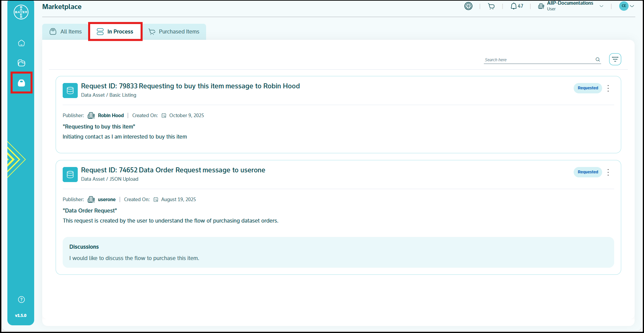Expand the AIIP-Documentations organization dropdown
644x333 pixels.
(601, 6)
